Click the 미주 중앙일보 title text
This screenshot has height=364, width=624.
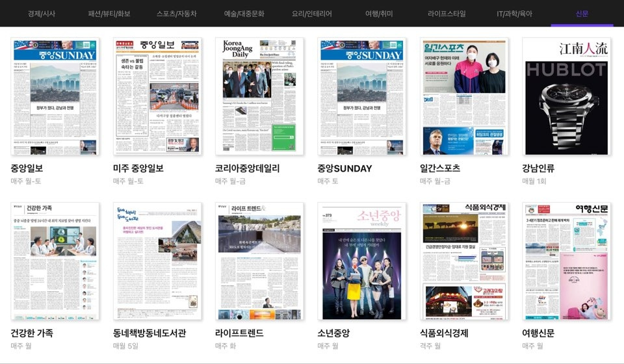tap(138, 168)
